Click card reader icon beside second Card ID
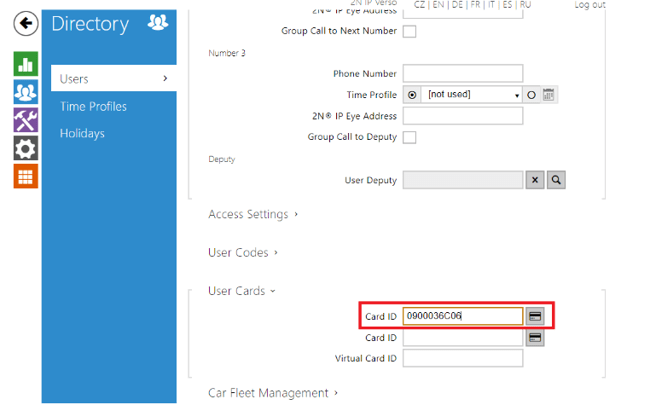The height and width of the screenshot is (405, 650). point(536,338)
